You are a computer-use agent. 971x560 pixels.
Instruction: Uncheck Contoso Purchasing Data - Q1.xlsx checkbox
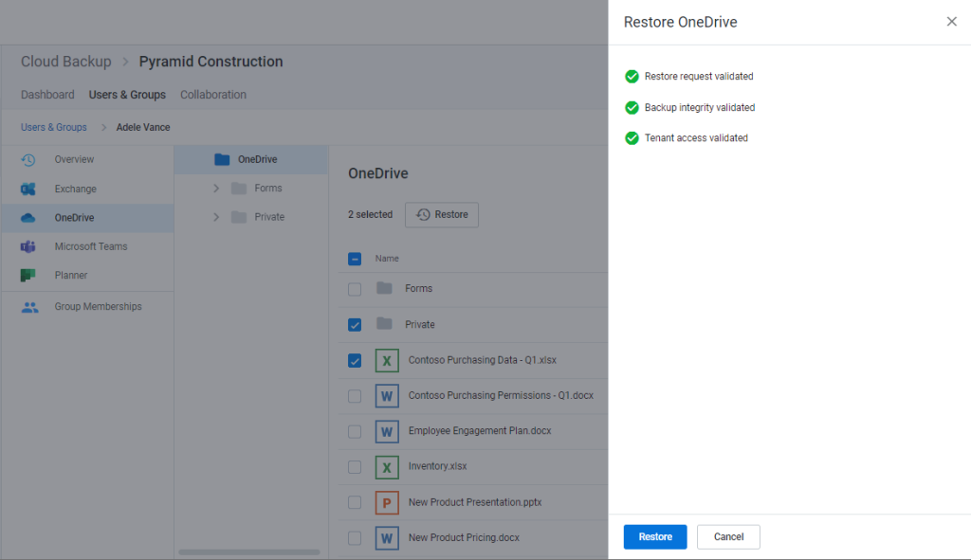click(355, 361)
